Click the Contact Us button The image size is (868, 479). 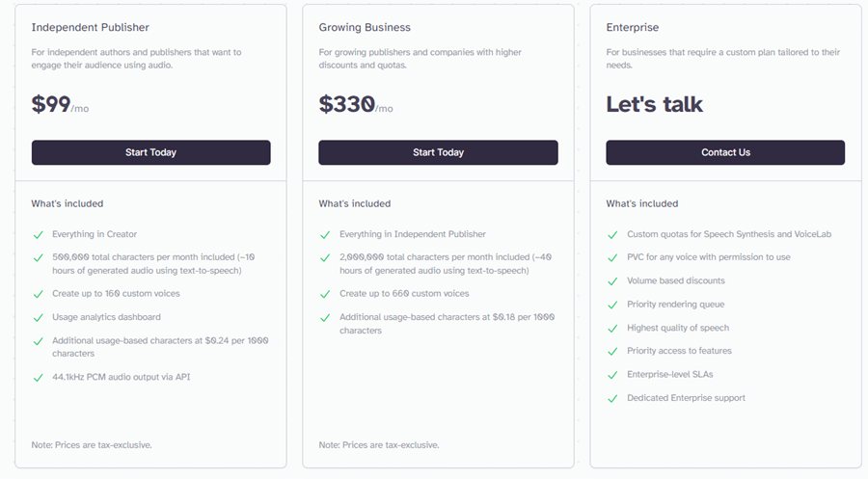coord(725,152)
